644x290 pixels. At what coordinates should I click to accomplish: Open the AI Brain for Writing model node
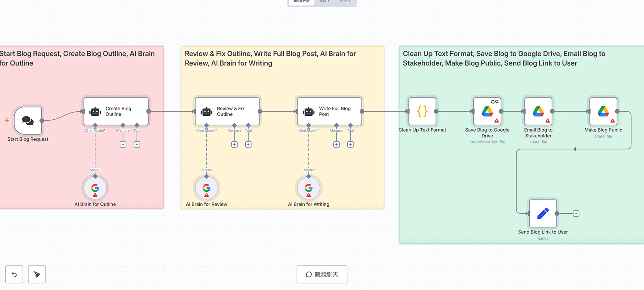coord(309,188)
